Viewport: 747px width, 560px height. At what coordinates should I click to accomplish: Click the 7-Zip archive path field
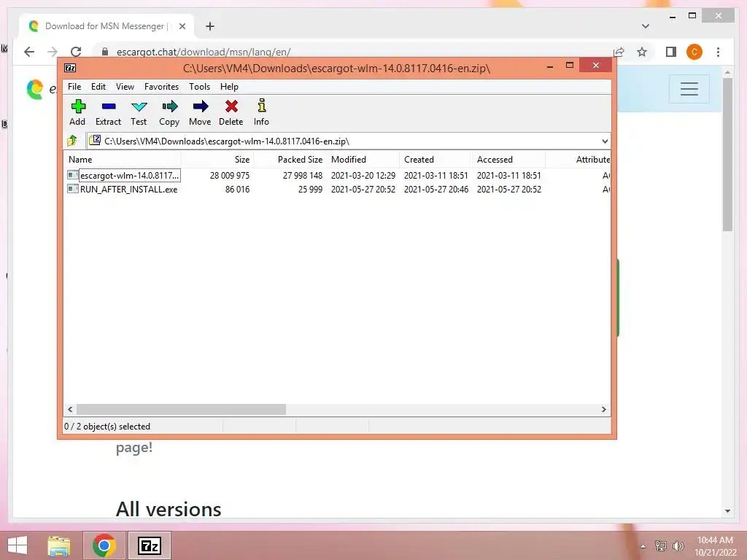coord(343,141)
